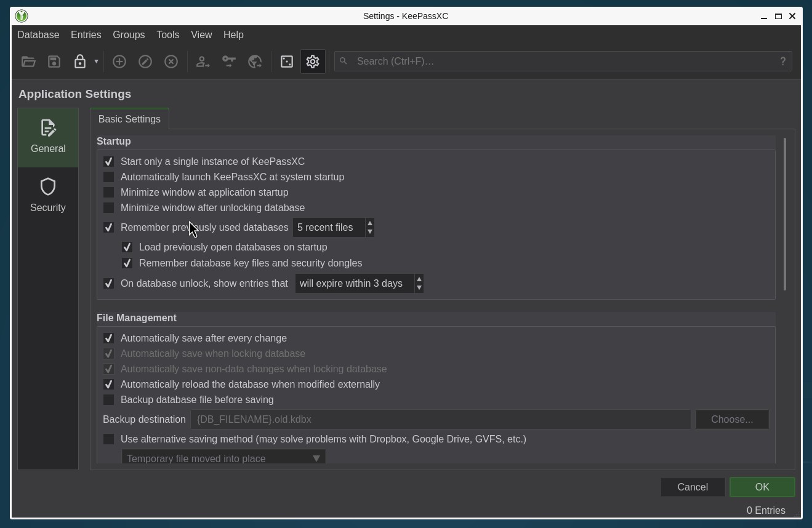
Task: Click the Delete entry icon
Action: click(171, 62)
